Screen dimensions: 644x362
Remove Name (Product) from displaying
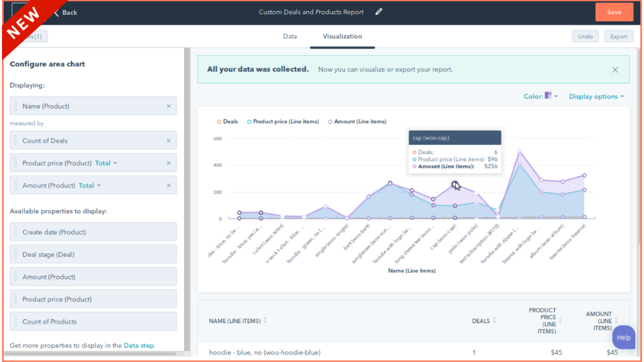click(169, 106)
